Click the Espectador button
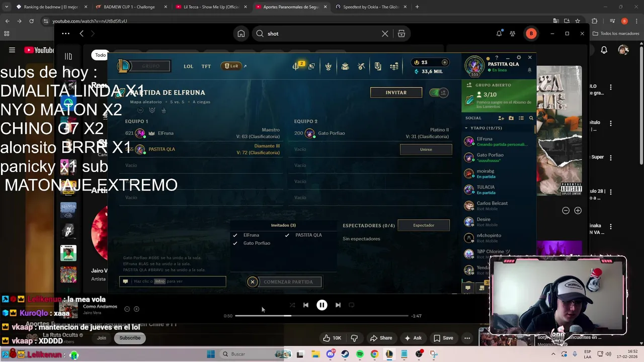Image resolution: width=644 pixels, height=362 pixels. (x=424, y=225)
